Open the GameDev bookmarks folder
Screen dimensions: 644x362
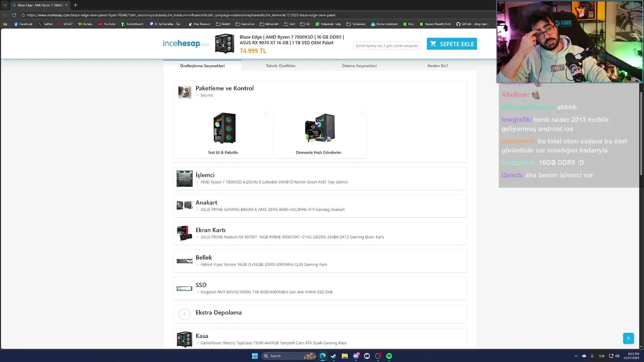coord(245,24)
